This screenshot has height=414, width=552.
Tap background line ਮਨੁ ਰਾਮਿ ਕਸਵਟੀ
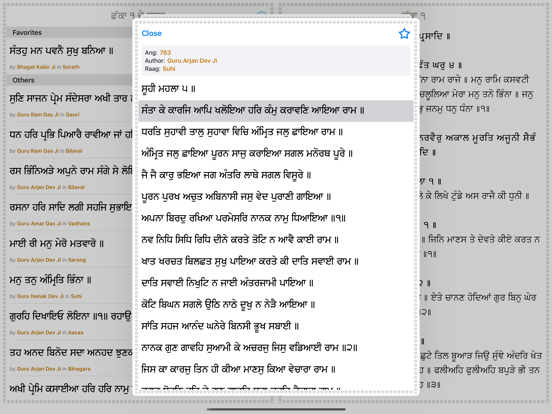(x=500, y=80)
